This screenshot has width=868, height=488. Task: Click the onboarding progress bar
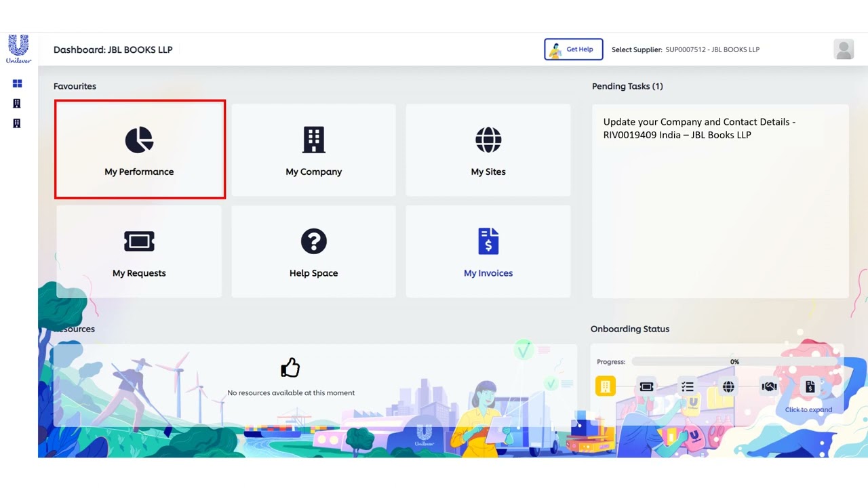tap(735, 362)
